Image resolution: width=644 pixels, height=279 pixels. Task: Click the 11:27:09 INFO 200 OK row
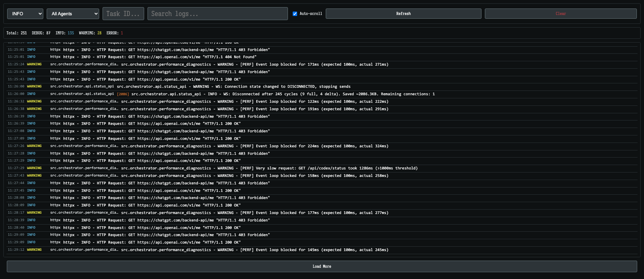tap(322, 138)
